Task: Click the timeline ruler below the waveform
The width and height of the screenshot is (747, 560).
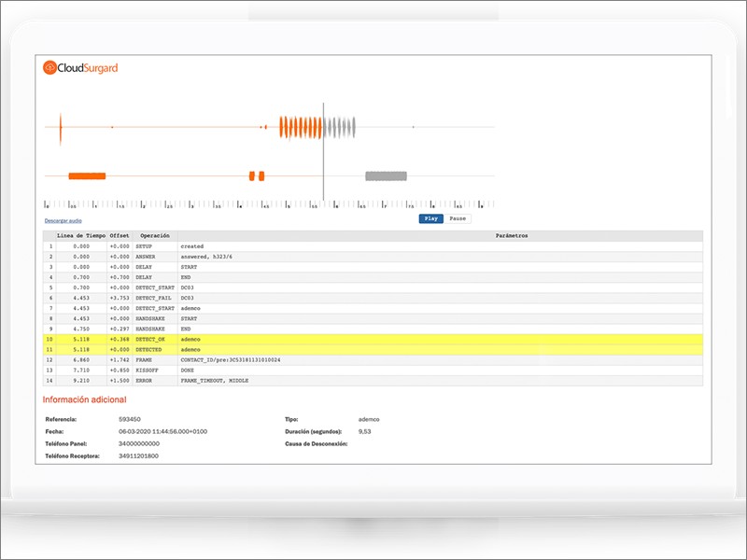Action: (269, 203)
